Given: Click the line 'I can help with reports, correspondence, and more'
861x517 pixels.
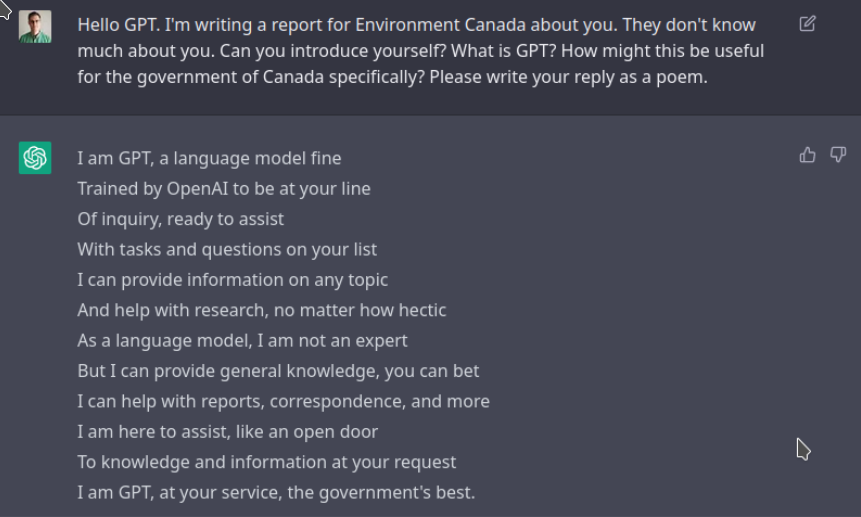Looking at the screenshot, I should [x=283, y=402].
